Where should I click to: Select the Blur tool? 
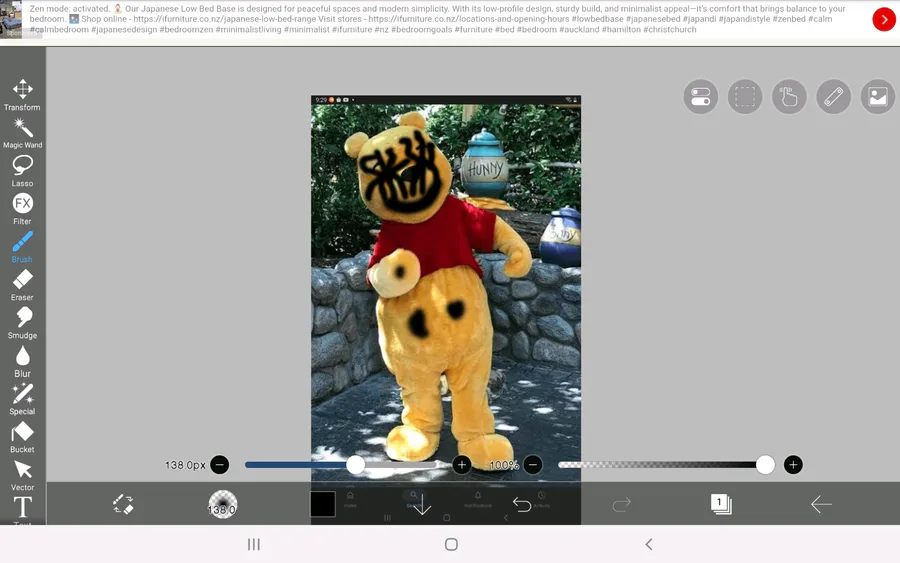22,361
